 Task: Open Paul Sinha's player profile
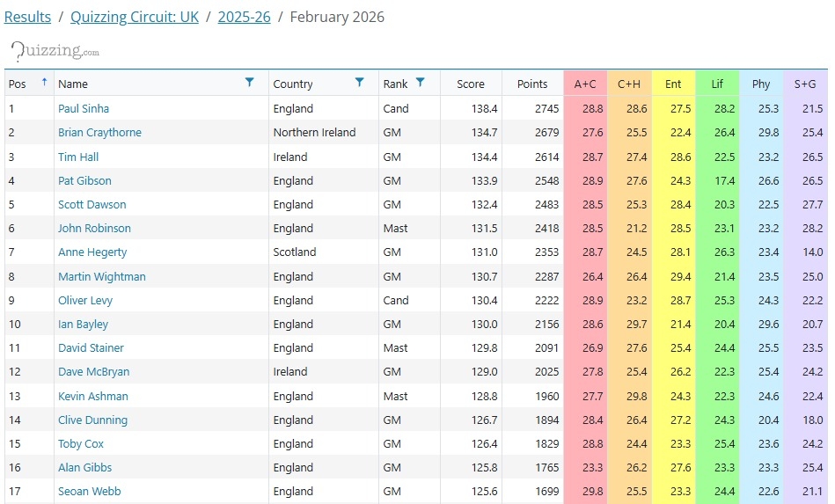click(84, 109)
